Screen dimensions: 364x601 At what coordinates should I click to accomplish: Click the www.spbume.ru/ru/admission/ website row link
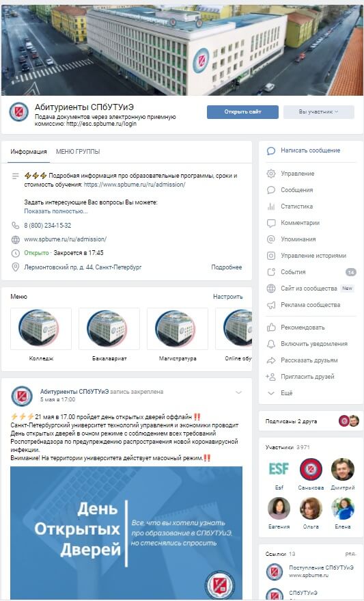pyautogui.click(x=65, y=239)
